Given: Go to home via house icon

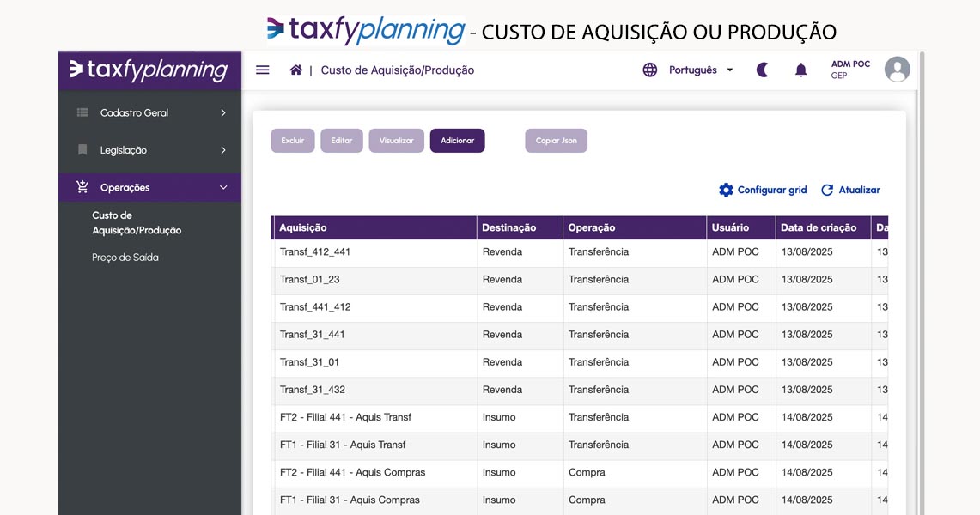Looking at the screenshot, I should click(x=295, y=70).
